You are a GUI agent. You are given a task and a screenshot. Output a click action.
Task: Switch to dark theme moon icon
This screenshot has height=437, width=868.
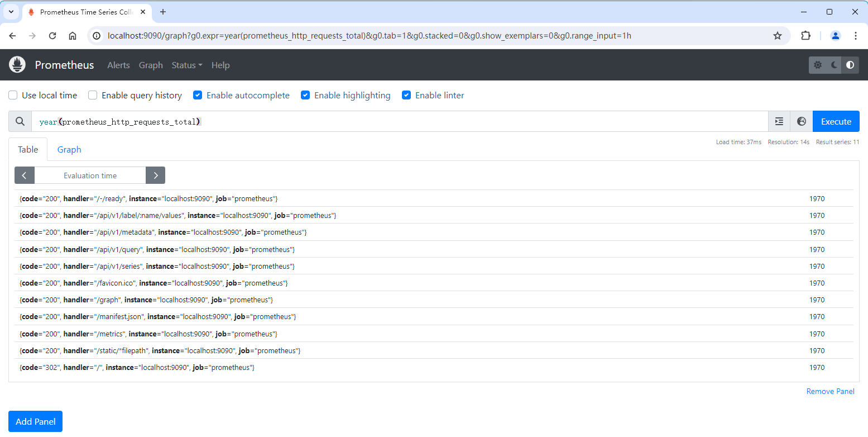pos(834,65)
